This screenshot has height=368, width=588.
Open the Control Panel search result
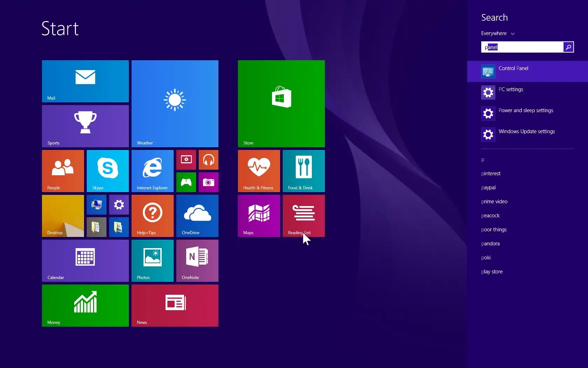coord(527,71)
